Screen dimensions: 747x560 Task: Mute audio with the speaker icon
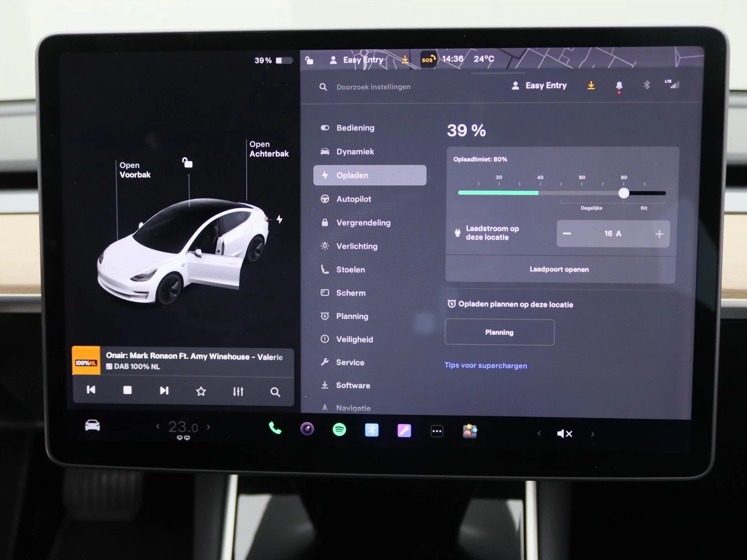[565, 433]
